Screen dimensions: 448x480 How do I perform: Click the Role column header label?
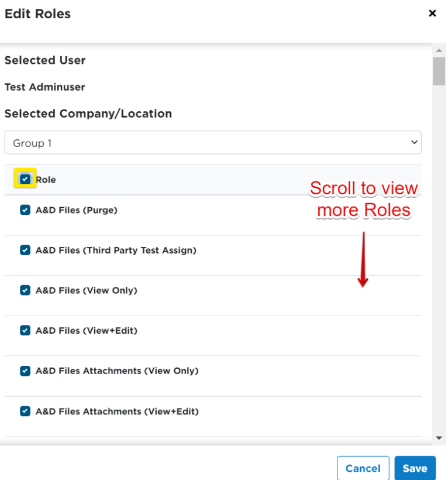(46, 180)
